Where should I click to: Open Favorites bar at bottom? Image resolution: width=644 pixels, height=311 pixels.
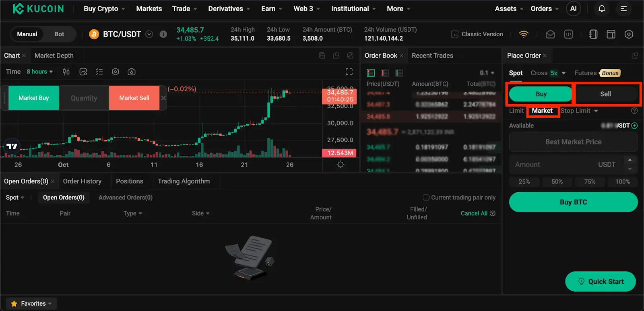click(x=31, y=304)
